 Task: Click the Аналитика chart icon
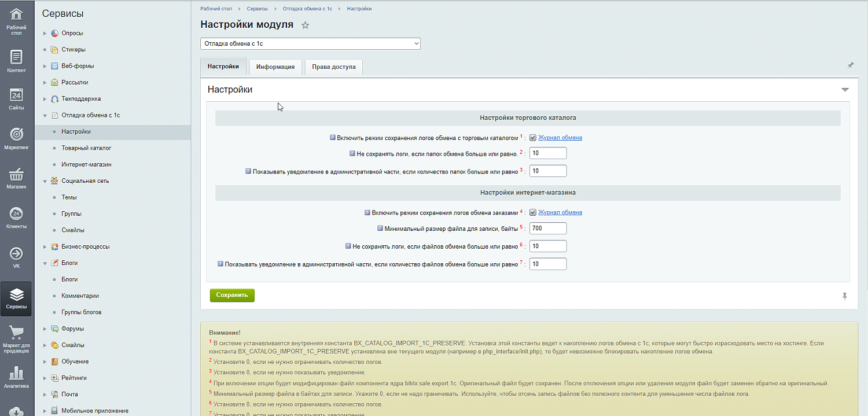[x=16, y=374]
